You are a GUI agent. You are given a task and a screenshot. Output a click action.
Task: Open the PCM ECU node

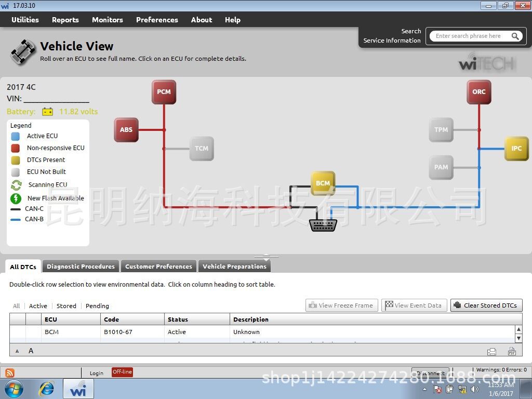click(x=164, y=92)
